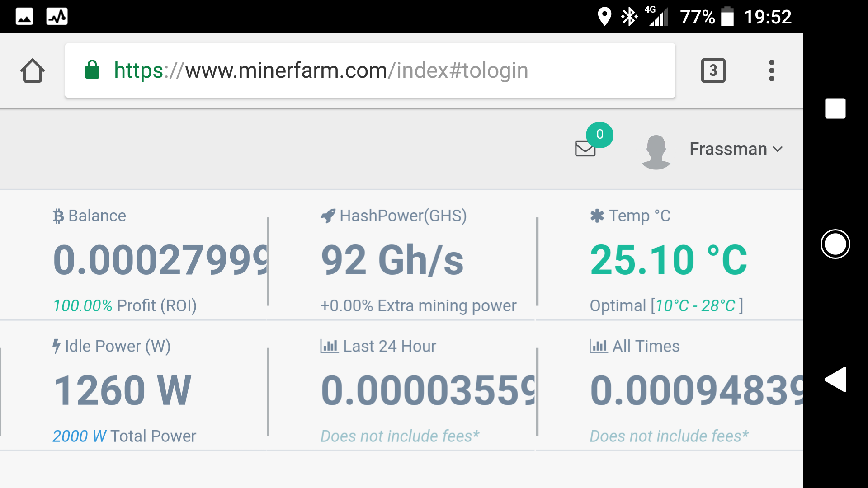Open the tab switcher showing 3 tabs
Image resolution: width=868 pixels, height=488 pixels.
point(713,70)
